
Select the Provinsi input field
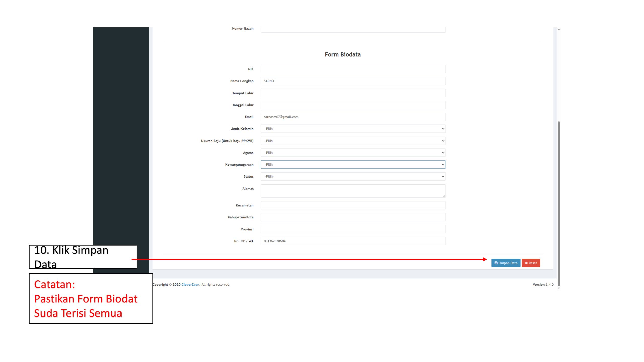pyautogui.click(x=353, y=229)
